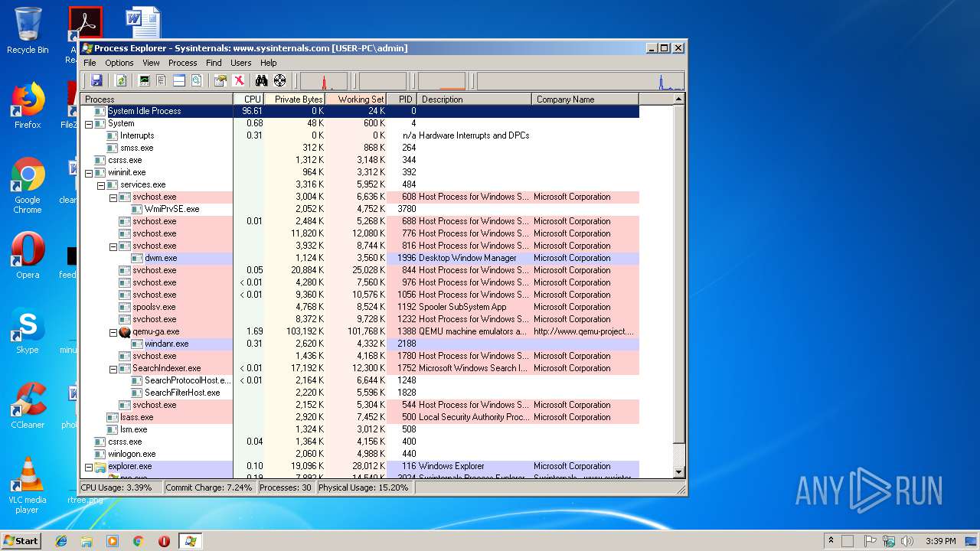Click the DLL/Handle view toolbar icon
Viewport: 980px width, 551px height.
(x=197, y=80)
